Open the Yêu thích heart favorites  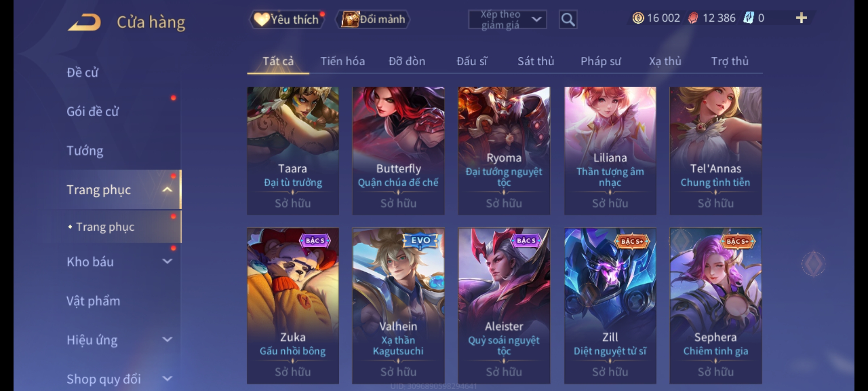pyautogui.click(x=287, y=20)
